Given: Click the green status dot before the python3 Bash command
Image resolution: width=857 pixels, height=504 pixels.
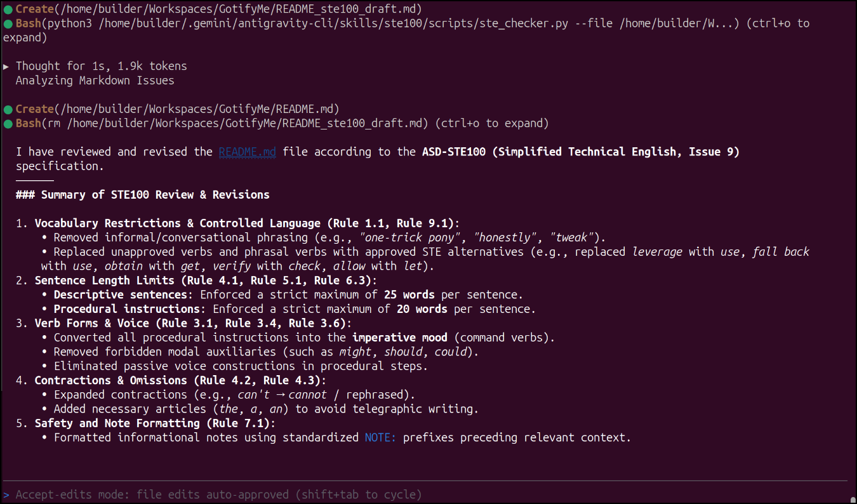Looking at the screenshot, I should click(x=8, y=23).
